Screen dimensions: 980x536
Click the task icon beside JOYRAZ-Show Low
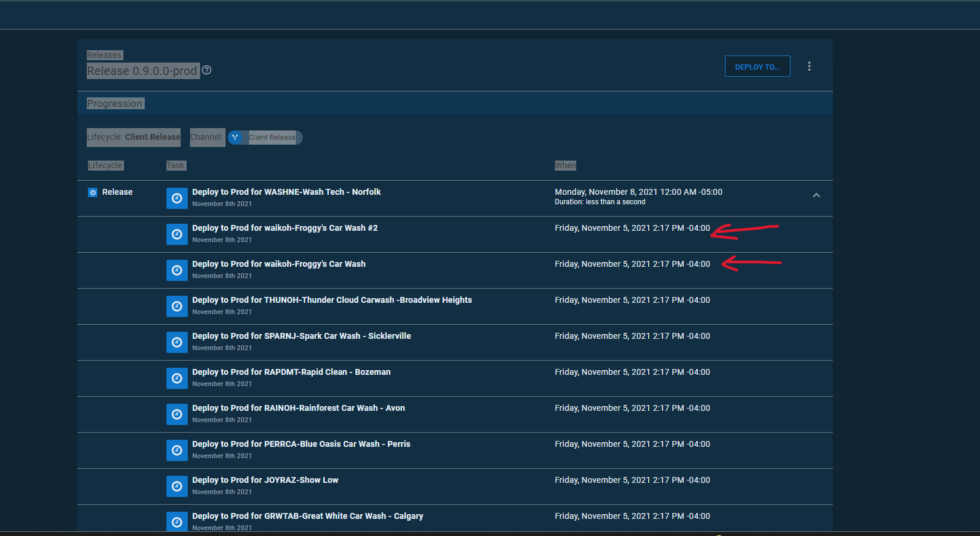[x=177, y=486]
